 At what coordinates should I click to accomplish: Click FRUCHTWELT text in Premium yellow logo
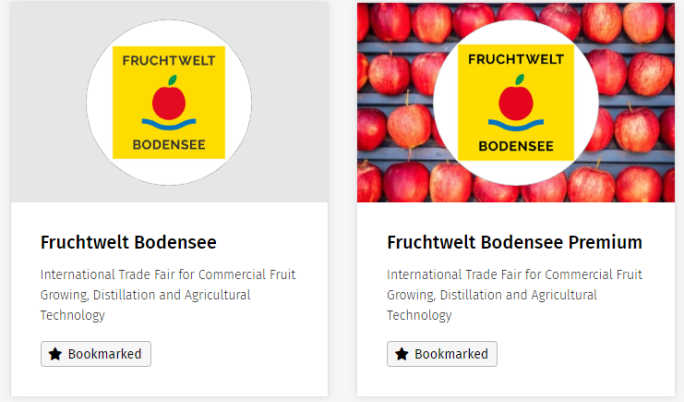coord(516,59)
